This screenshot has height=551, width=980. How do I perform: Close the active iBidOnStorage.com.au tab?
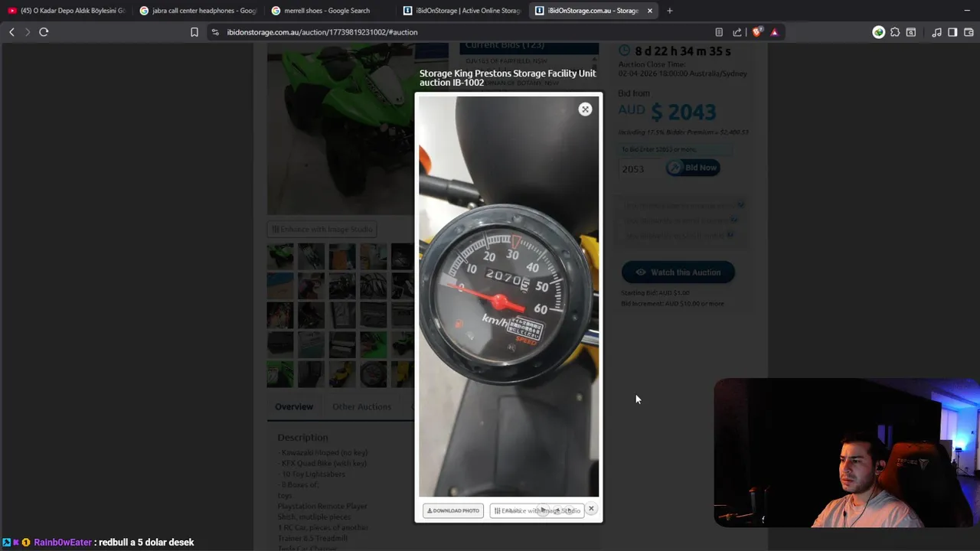[650, 11]
